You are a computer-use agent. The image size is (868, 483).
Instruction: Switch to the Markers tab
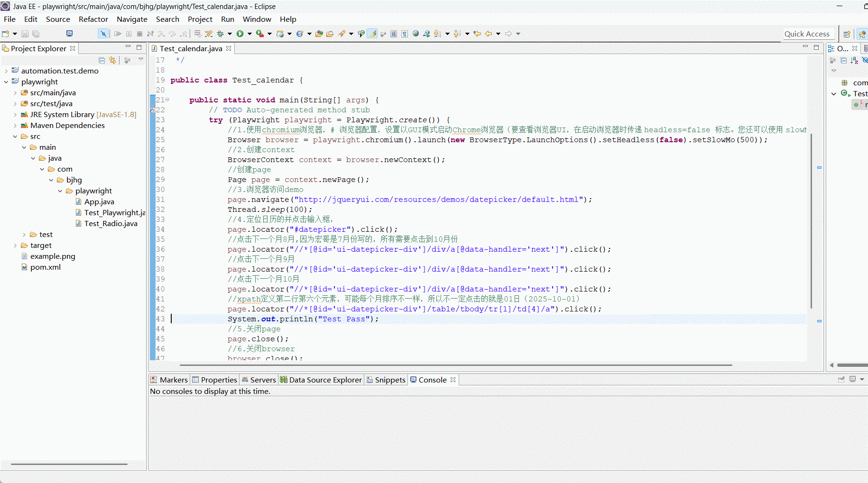pos(169,380)
